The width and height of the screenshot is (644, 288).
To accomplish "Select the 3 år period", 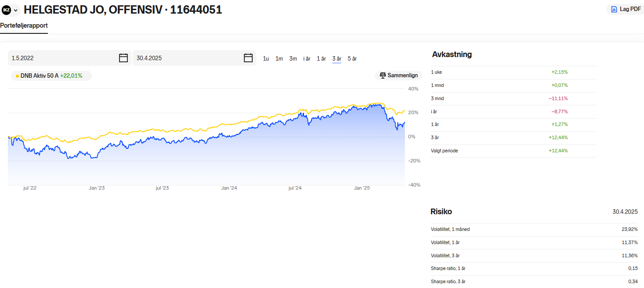I will coord(337,58).
